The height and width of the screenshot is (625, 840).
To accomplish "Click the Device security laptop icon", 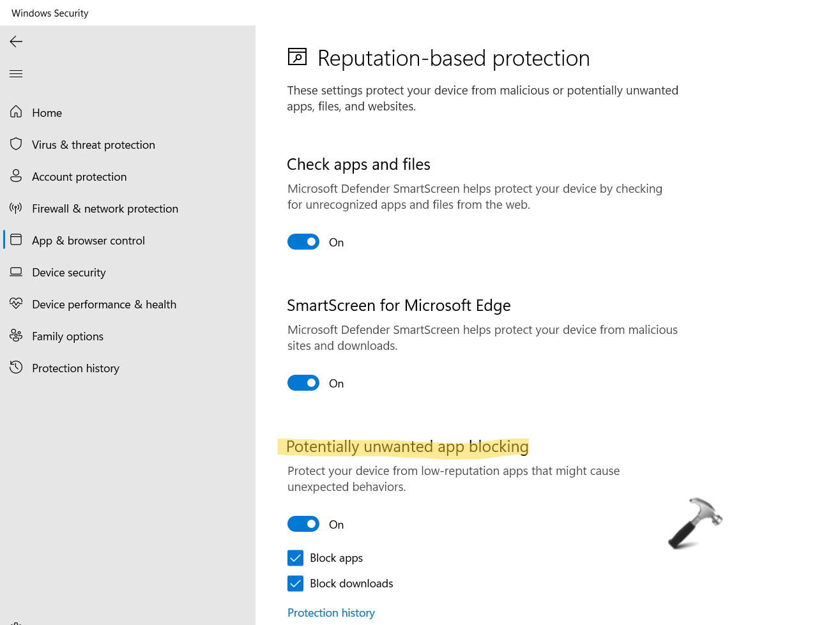I will coord(16,272).
